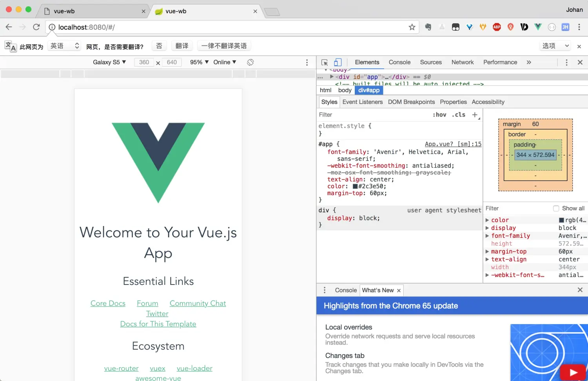Open device toolbar more options menu
The width and height of the screenshot is (588, 381).
307,62
